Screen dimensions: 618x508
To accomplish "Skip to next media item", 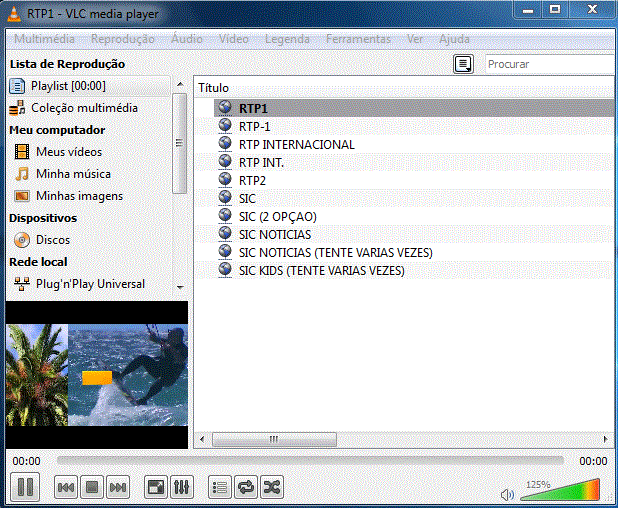I will click(118, 487).
